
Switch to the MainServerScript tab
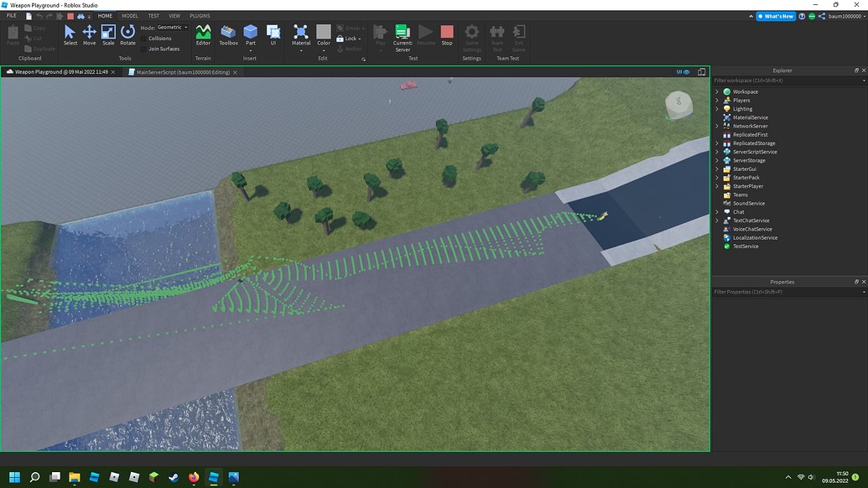(x=179, y=72)
